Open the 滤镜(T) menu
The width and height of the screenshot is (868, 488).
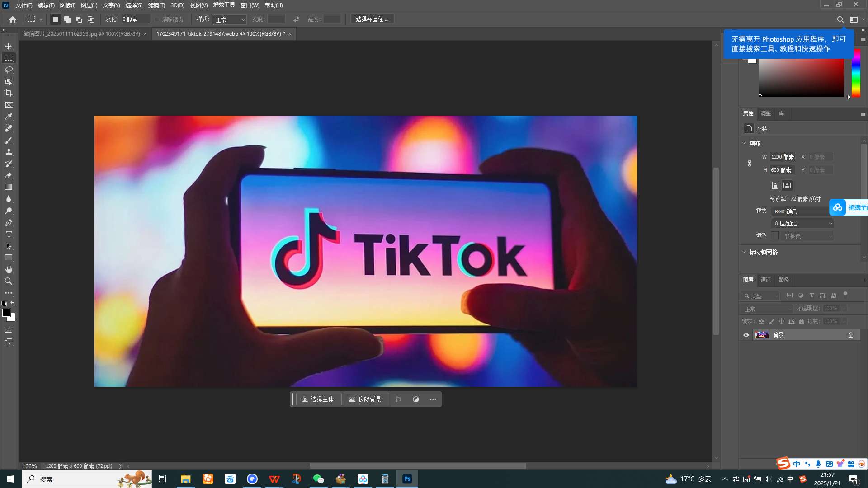click(x=156, y=5)
